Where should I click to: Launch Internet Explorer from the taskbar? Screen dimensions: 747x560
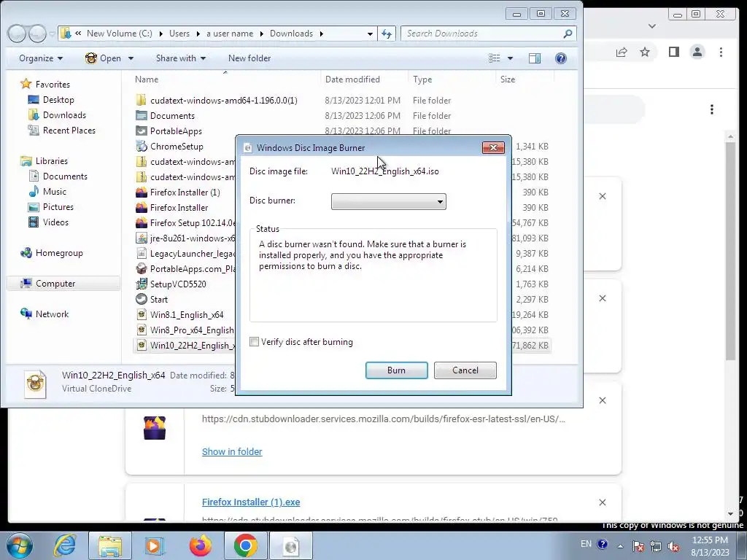click(64, 545)
